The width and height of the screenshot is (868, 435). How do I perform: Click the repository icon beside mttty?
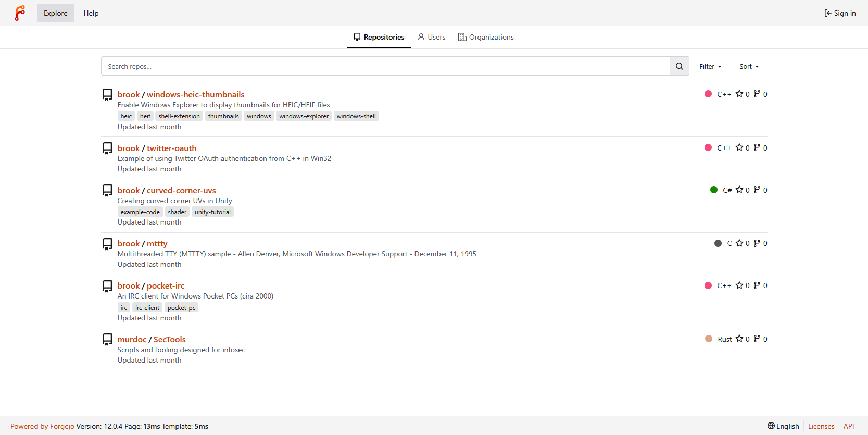click(107, 243)
